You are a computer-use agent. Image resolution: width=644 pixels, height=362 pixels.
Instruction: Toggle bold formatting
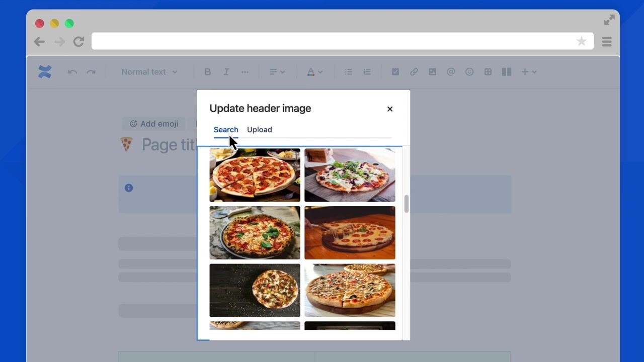tap(207, 72)
